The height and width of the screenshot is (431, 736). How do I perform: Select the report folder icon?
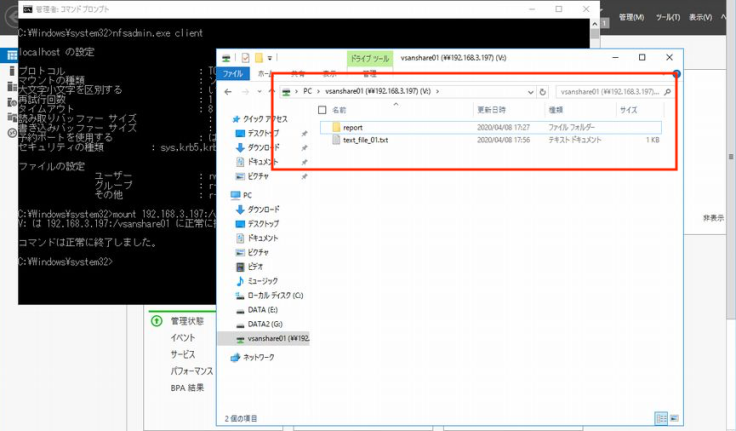point(336,127)
